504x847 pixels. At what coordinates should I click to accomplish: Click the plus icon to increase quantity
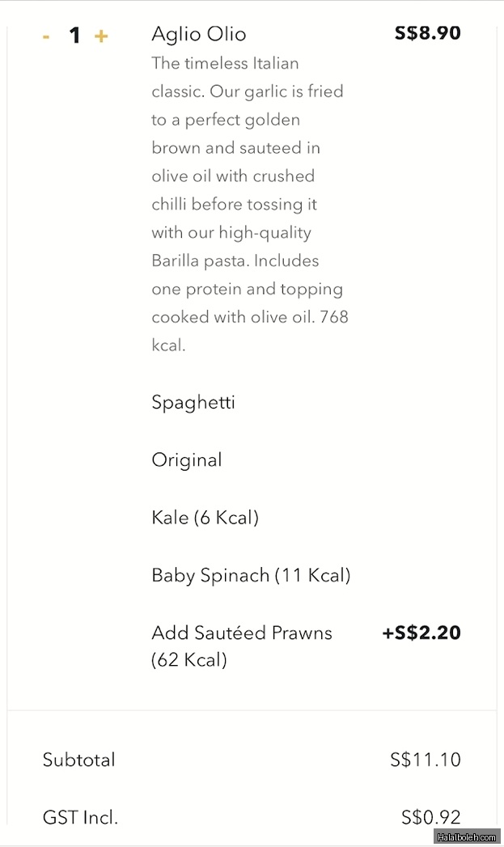coord(100,36)
